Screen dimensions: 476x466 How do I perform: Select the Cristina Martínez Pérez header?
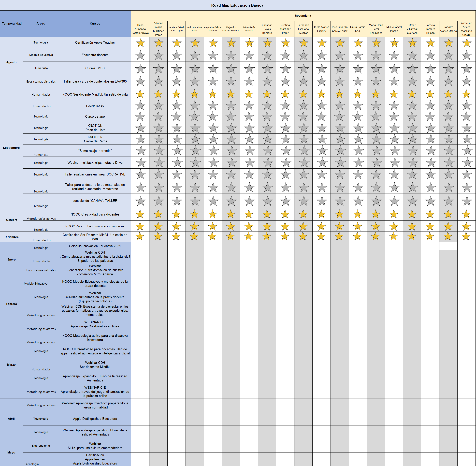tap(285, 29)
